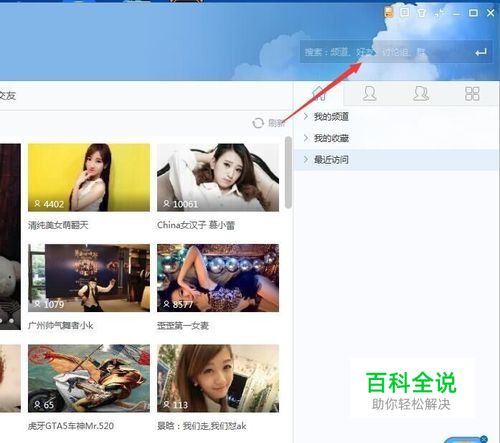Open the 广州帅气舞者小k thumbnail
This screenshot has width=500, height=443.
[89, 278]
